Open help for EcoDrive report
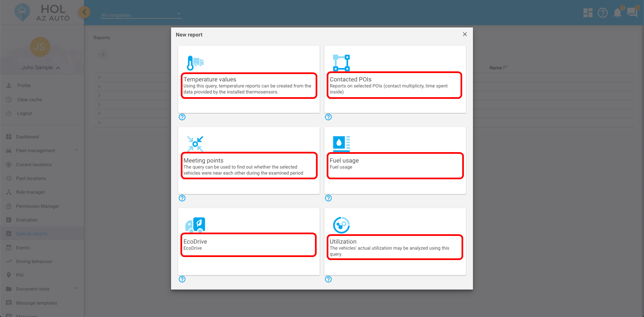The width and height of the screenshot is (644, 317). coord(182,279)
